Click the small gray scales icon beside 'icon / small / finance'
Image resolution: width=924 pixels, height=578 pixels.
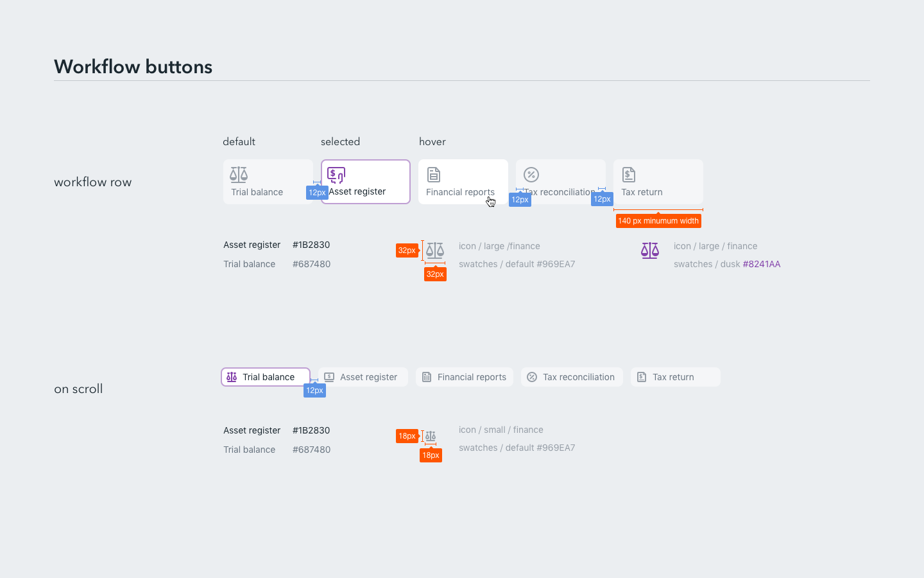point(431,436)
